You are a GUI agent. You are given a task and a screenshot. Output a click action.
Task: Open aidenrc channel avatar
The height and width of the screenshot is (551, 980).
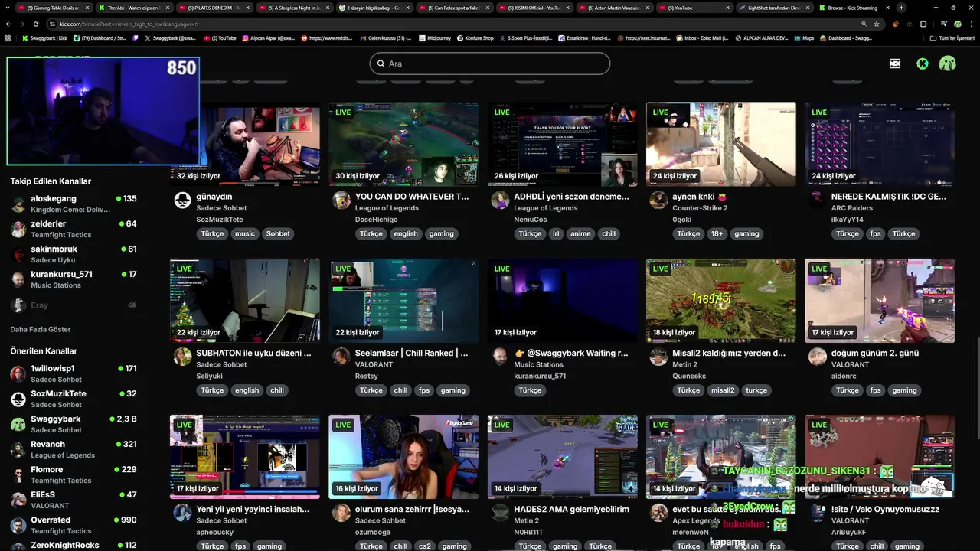pos(818,357)
